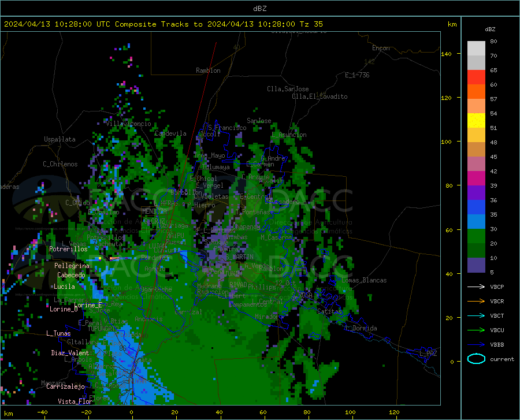520x420 pixels.
Task: Click the '80' label atop the dBZ scale
Action: pyautogui.click(x=493, y=42)
